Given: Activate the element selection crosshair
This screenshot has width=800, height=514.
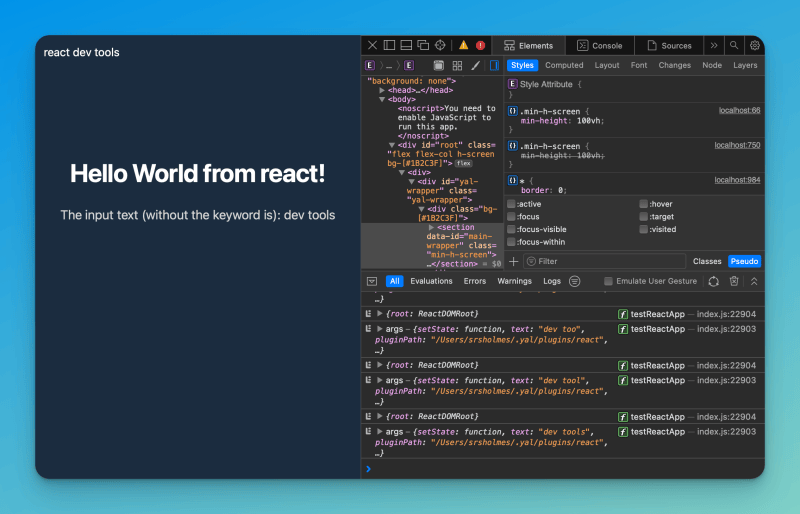Looking at the screenshot, I should [x=440, y=45].
